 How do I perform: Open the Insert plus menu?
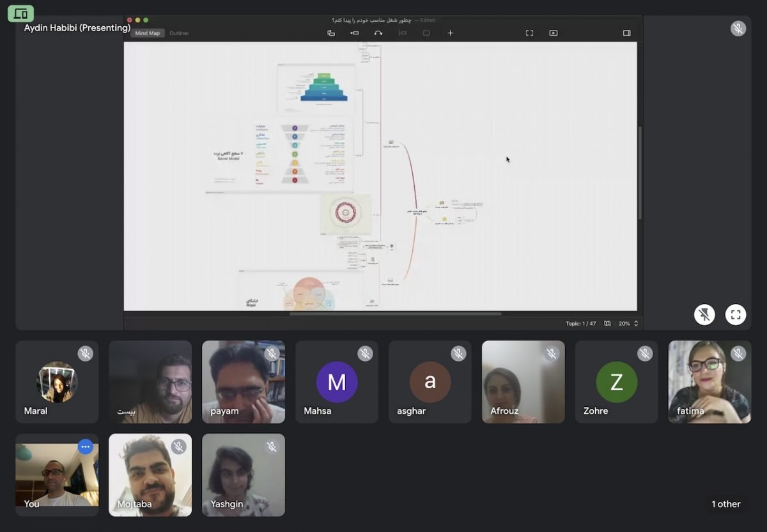(450, 33)
